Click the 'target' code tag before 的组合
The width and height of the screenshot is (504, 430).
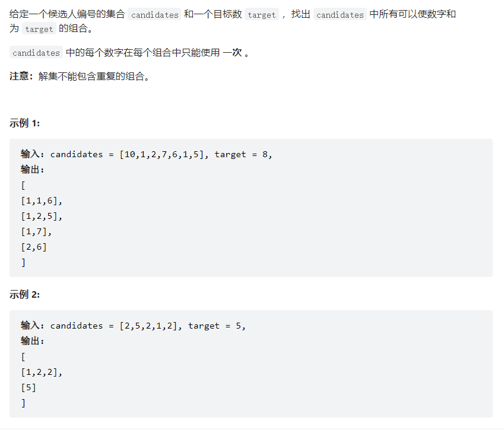pos(39,29)
